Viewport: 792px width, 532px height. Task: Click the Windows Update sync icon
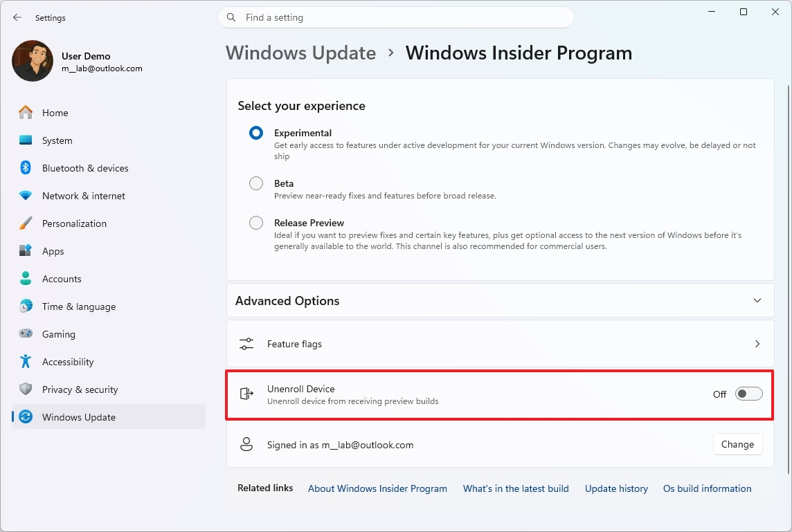click(26, 417)
